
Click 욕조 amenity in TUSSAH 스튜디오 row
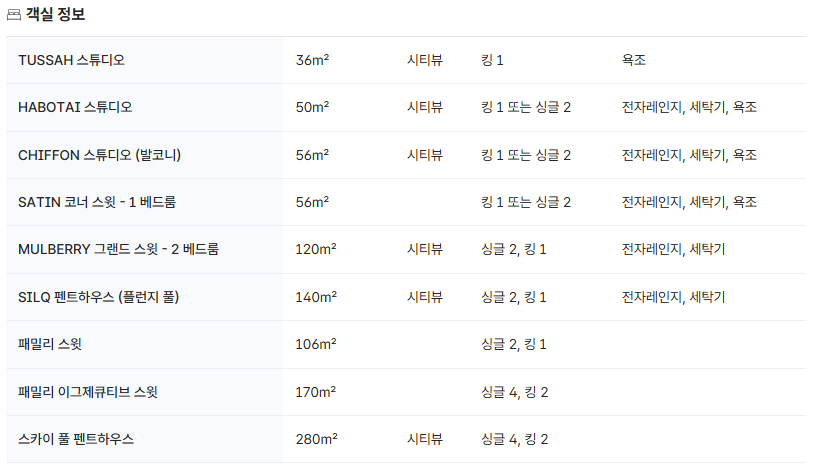click(x=634, y=60)
